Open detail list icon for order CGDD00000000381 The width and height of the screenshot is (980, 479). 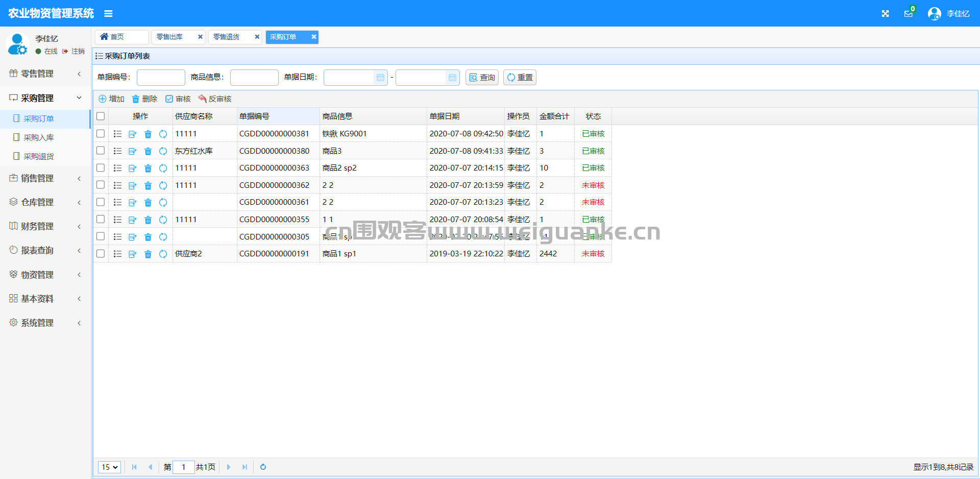[x=117, y=134]
